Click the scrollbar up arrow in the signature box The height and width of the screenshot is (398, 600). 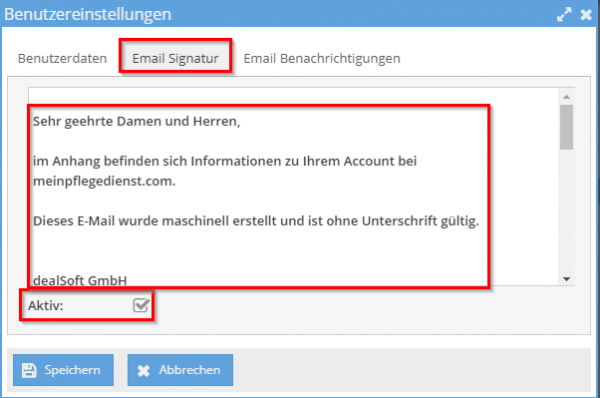(567, 97)
